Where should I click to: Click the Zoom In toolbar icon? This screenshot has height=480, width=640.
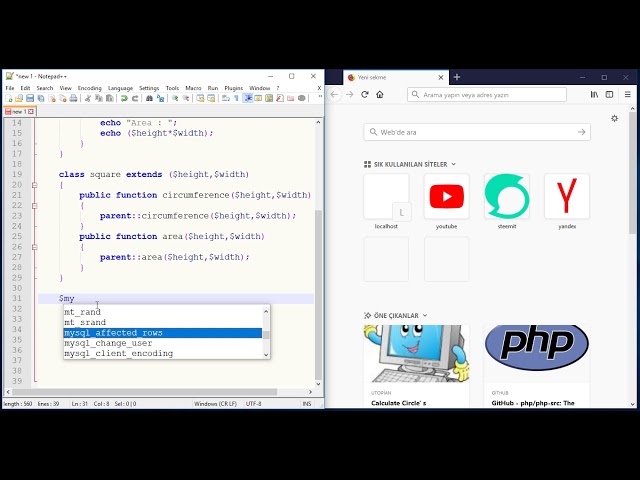point(175,98)
